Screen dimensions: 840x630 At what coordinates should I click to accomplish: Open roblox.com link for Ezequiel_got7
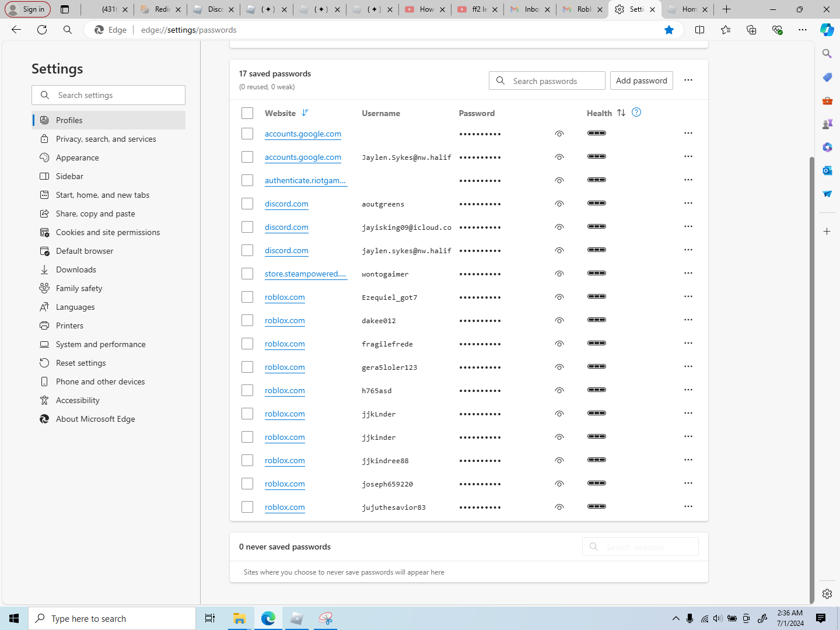[x=285, y=297]
